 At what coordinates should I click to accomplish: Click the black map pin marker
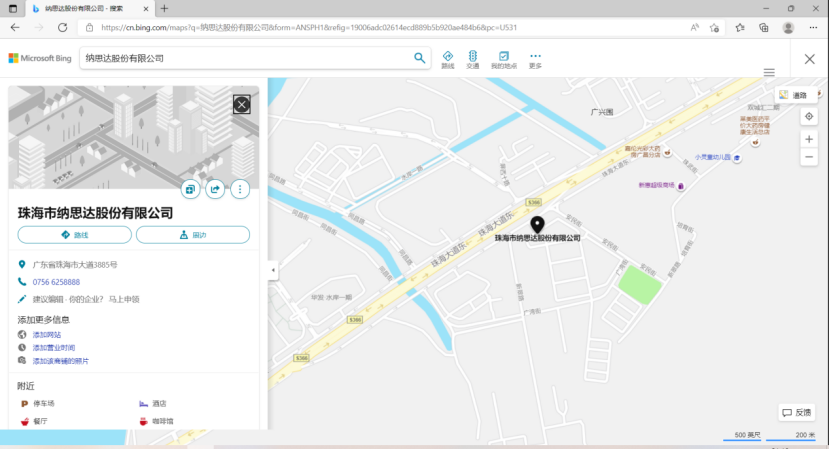537,224
